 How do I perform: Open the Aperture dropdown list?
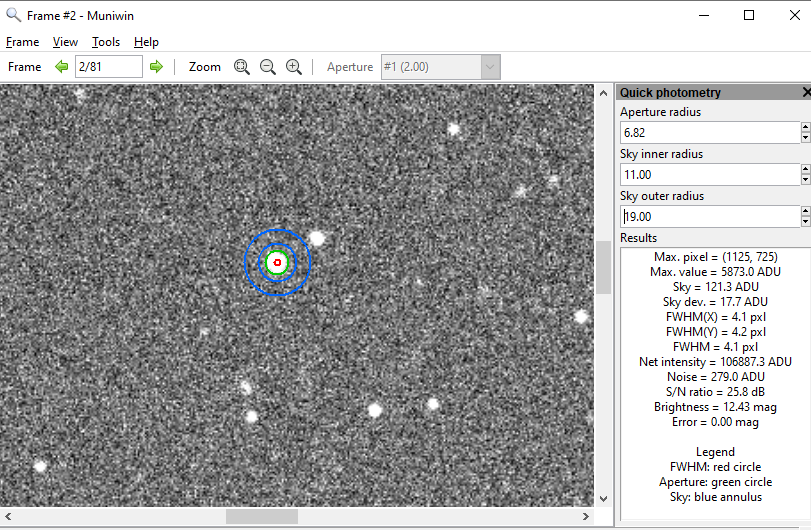pyautogui.click(x=489, y=67)
